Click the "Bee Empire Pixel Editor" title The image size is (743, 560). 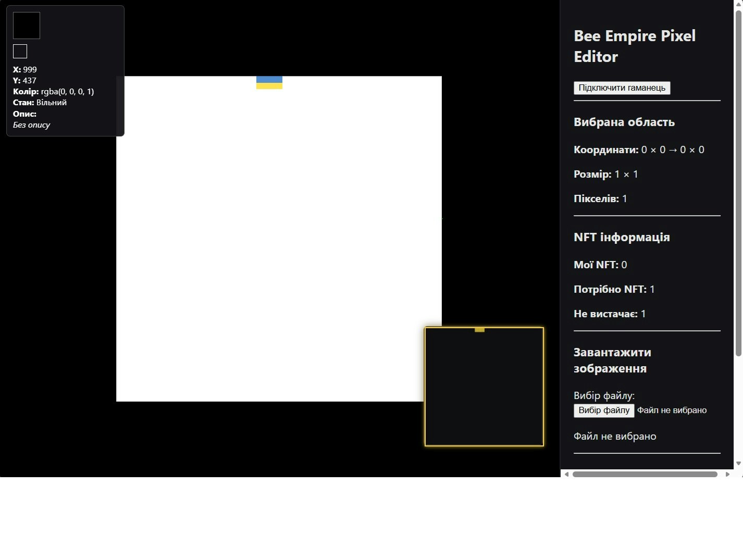(635, 46)
